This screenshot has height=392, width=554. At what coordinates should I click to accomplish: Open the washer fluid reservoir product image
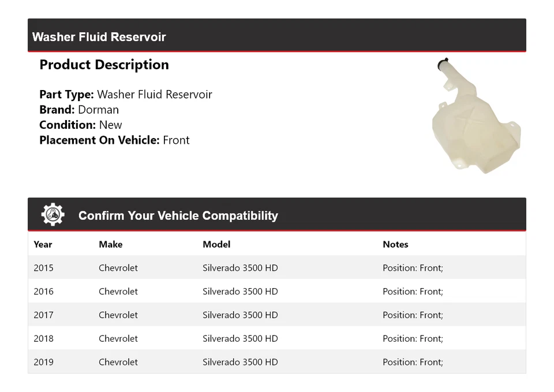(476, 116)
